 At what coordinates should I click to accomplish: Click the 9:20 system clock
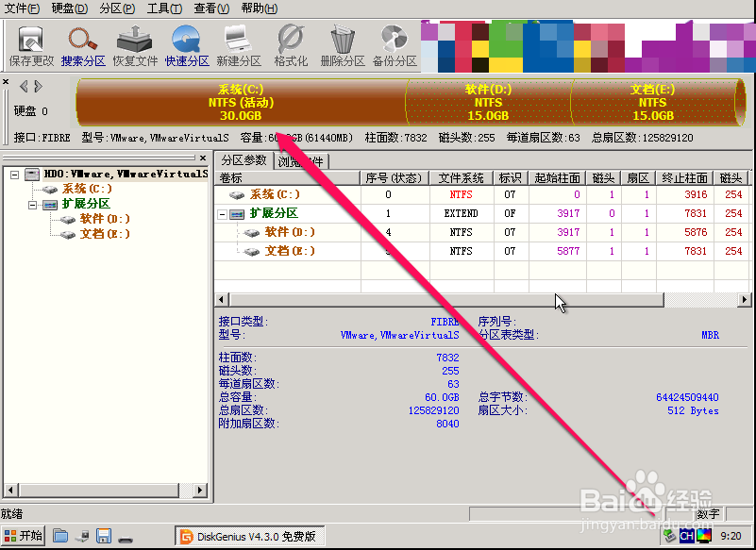(731, 536)
